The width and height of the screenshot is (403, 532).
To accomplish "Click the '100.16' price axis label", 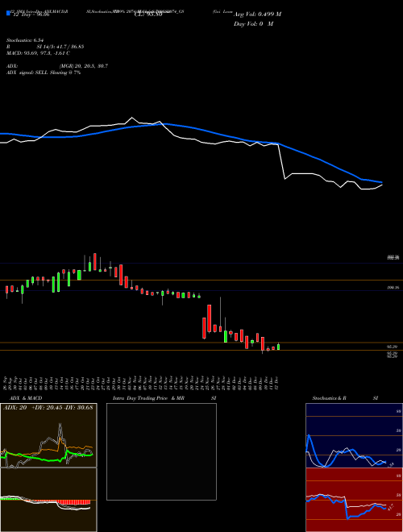I will click(393, 288).
